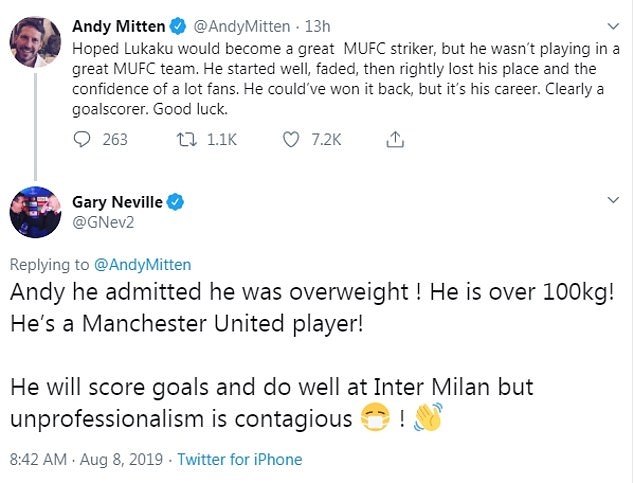Click the @AndyMitten handle in header

click(234, 25)
